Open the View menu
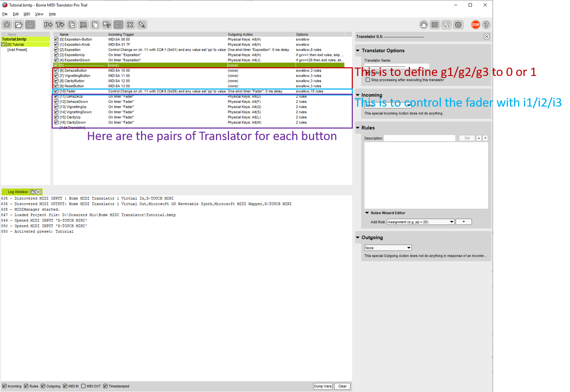 point(39,14)
